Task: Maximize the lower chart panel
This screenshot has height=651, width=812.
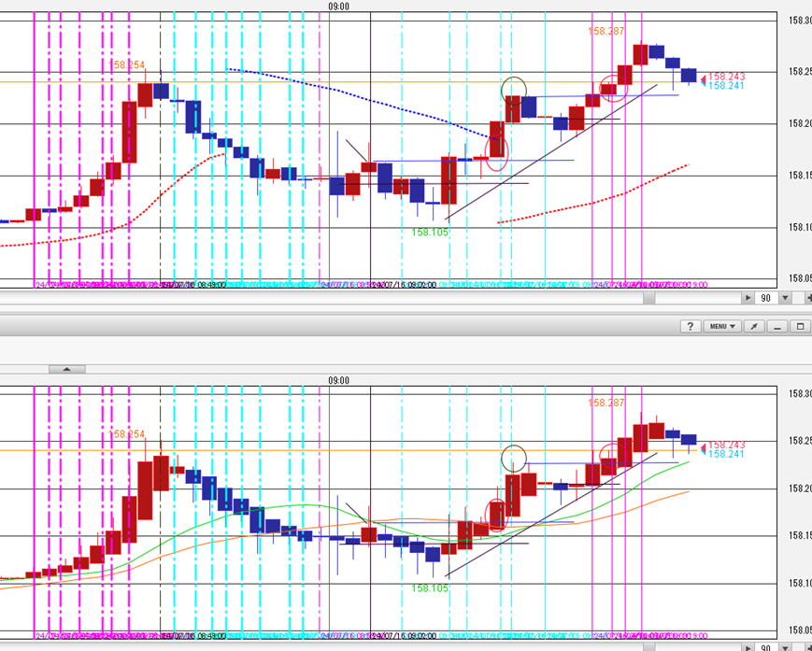Action: click(800, 326)
